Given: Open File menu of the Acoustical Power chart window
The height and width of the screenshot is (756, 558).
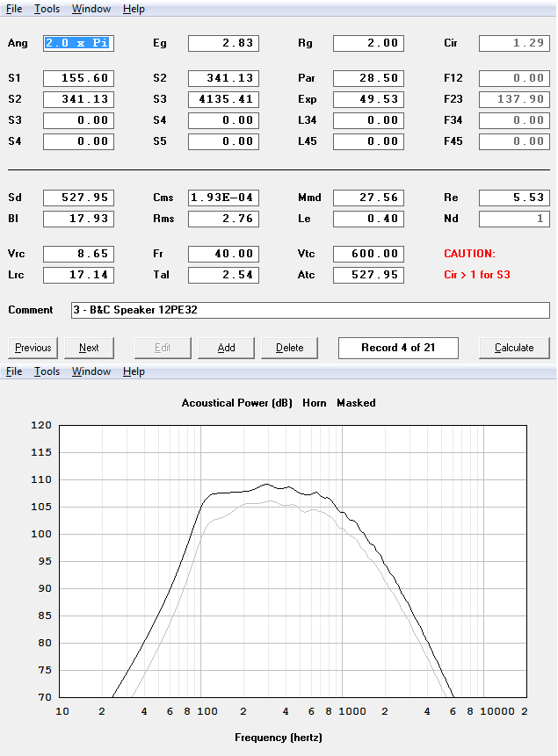Looking at the screenshot, I should [x=14, y=371].
